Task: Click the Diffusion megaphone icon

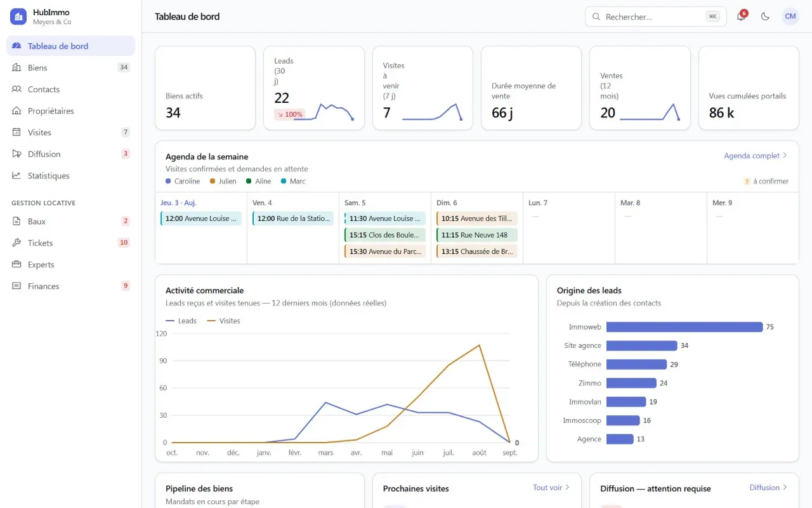Action: coord(16,154)
